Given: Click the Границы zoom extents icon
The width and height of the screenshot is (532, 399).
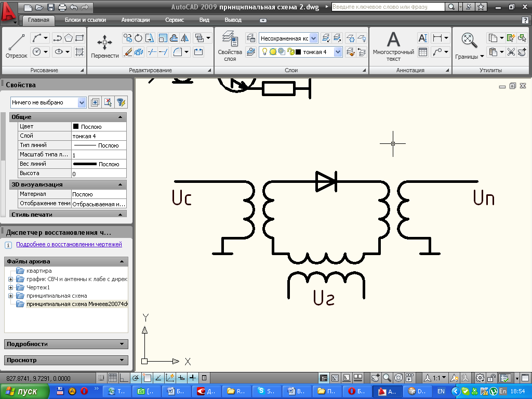Looking at the screenshot, I should click(x=469, y=41).
